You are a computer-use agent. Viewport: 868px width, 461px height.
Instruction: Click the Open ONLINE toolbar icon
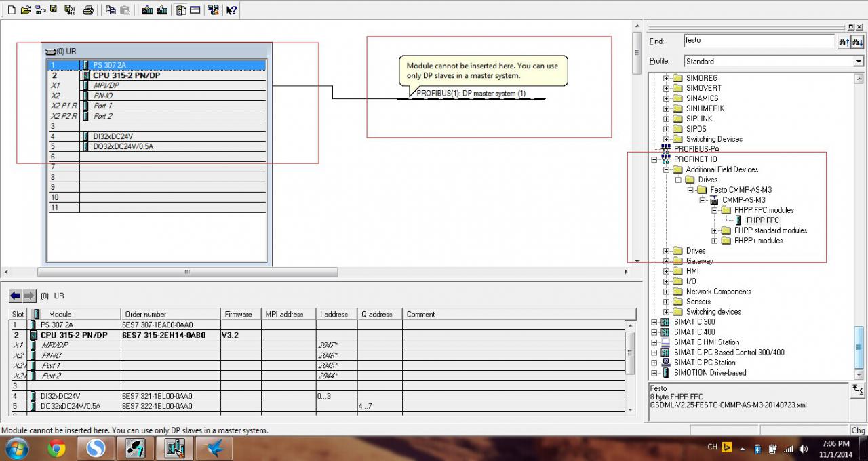40,10
